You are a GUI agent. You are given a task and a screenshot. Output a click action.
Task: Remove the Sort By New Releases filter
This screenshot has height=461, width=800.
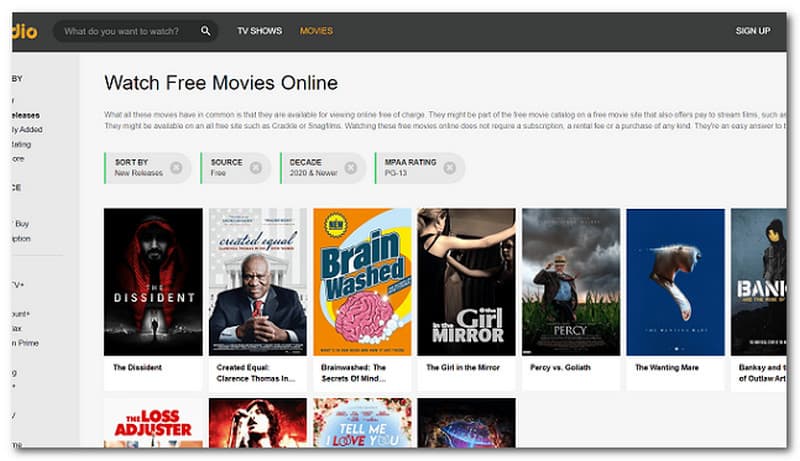pos(176,167)
